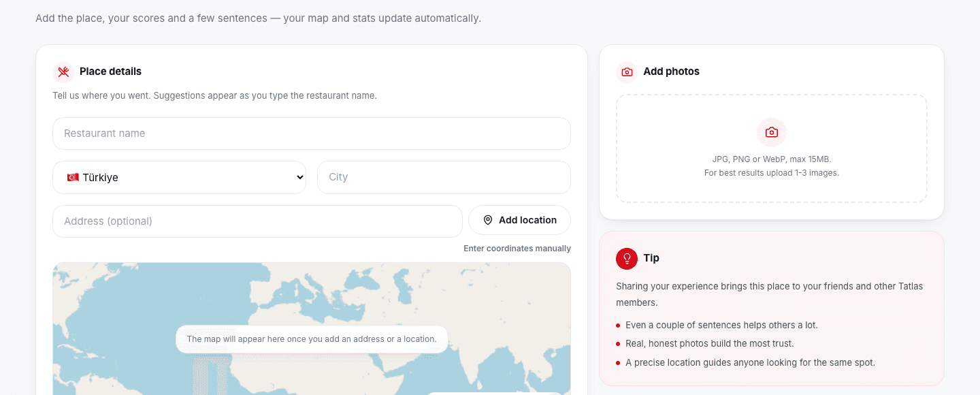Click the Add photos heading text
Viewport: 980px width, 395px height.
point(671,72)
